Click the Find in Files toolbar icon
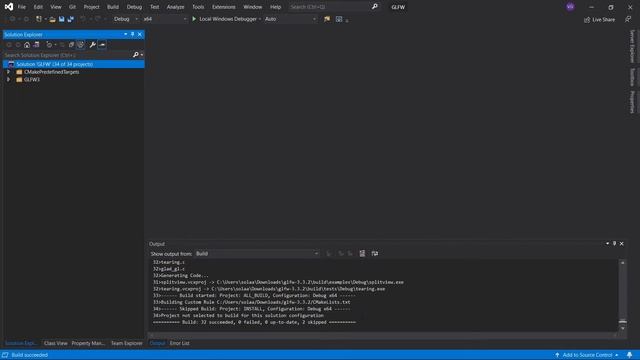Image resolution: width=640 pixels, height=360 pixels. click(x=327, y=19)
